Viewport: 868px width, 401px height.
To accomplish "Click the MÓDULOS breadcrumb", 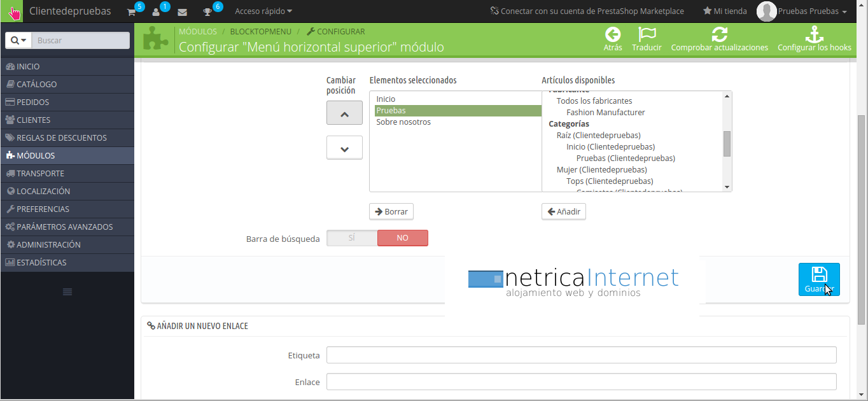I will [x=198, y=31].
